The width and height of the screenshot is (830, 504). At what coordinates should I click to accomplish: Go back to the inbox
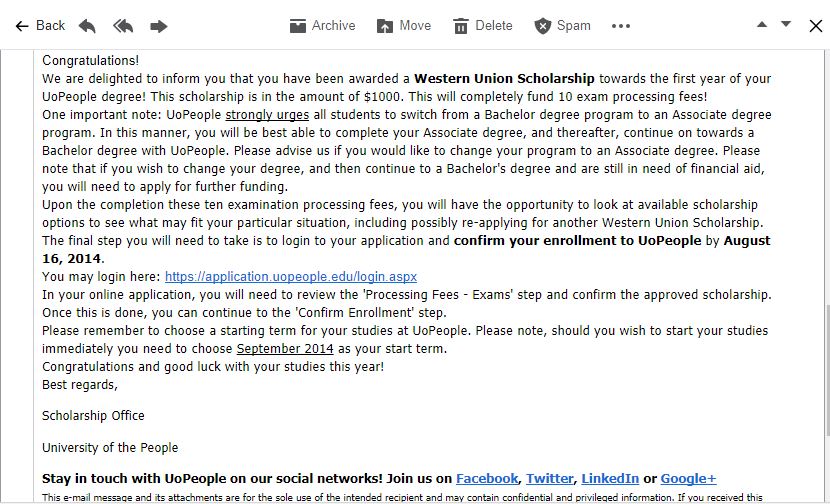[40, 26]
